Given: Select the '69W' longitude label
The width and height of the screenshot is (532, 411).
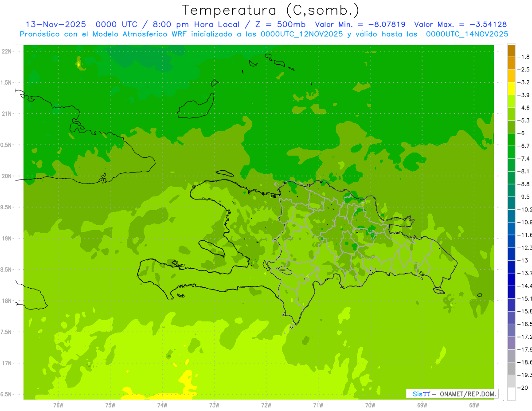Looking at the screenshot, I should coord(422,405).
